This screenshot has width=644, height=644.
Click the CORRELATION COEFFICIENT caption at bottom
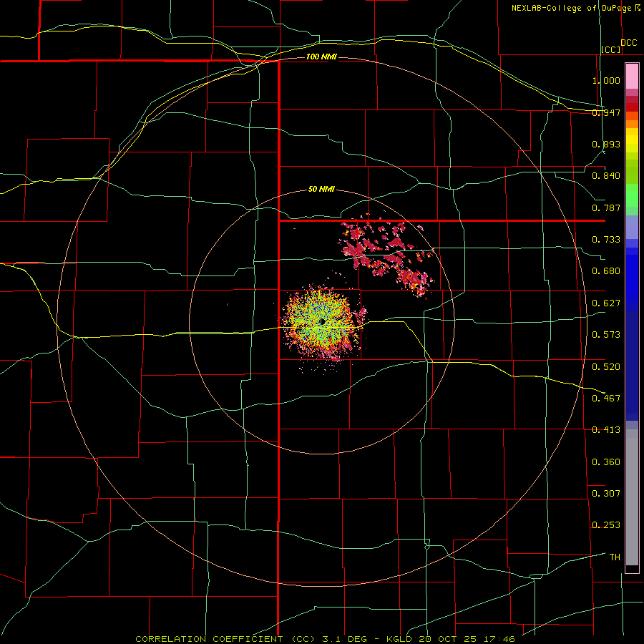click(x=326, y=639)
